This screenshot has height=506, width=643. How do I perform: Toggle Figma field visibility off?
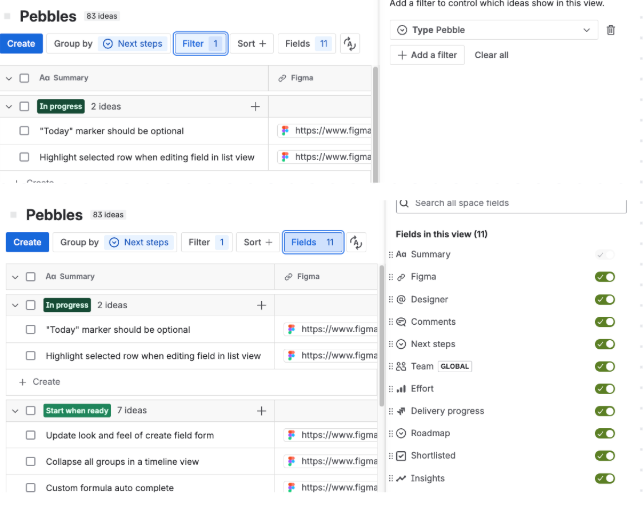[605, 277]
